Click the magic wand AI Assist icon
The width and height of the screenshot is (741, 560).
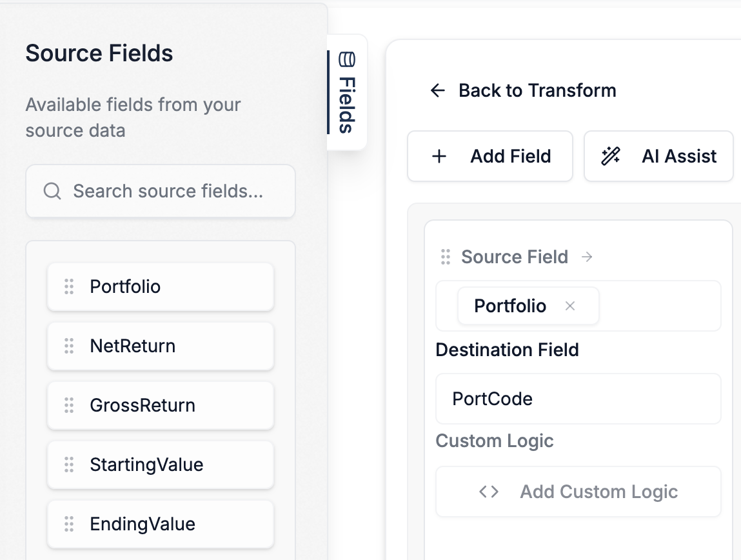[x=611, y=156]
